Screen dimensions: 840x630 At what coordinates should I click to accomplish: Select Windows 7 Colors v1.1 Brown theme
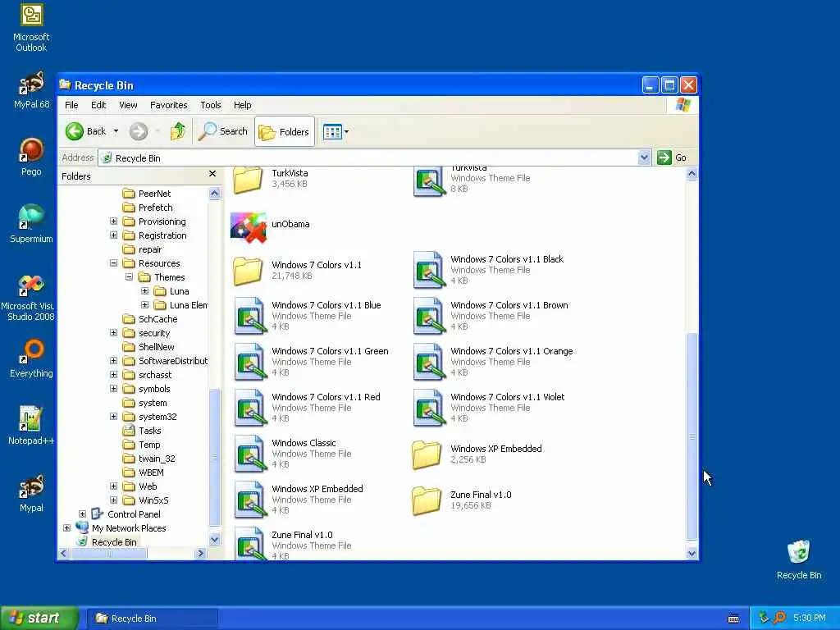tap(491, 316)
